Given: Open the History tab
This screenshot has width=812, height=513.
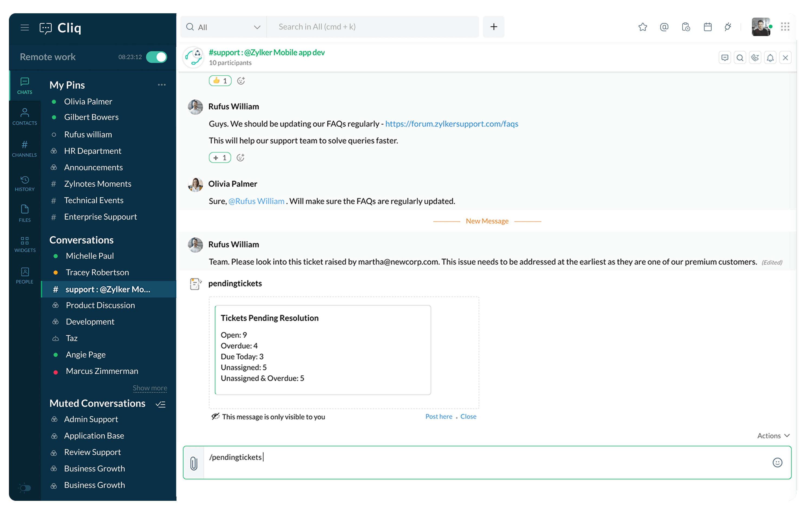Looking at the screenshot, I should 25,183.
